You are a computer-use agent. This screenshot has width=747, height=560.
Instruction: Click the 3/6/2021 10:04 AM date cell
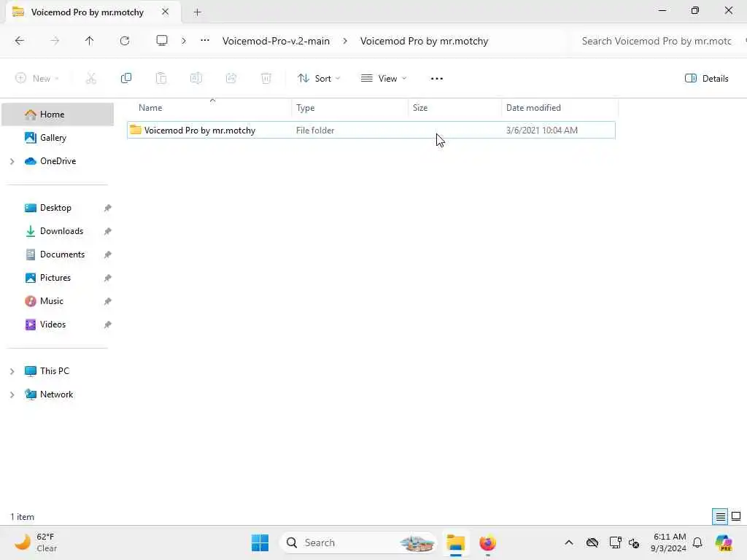tap(542, 131)
